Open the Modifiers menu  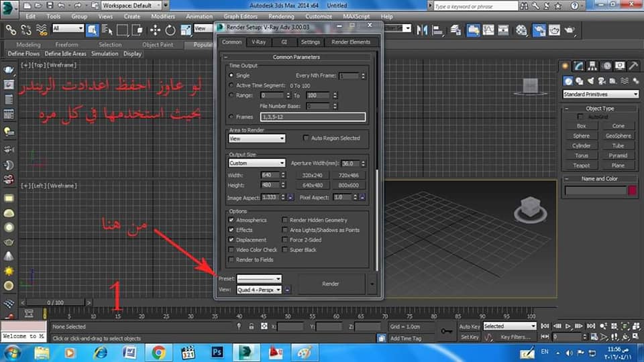point(162,16)
